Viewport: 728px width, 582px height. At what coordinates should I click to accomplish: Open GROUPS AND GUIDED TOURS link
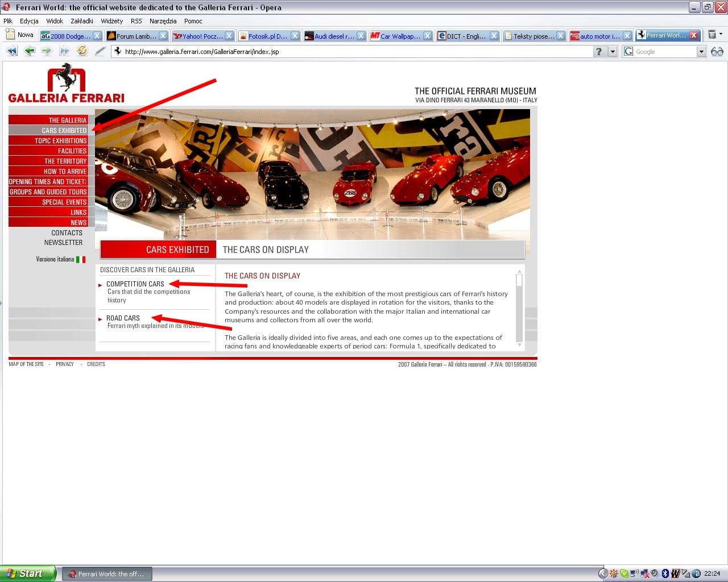(48, 192)
